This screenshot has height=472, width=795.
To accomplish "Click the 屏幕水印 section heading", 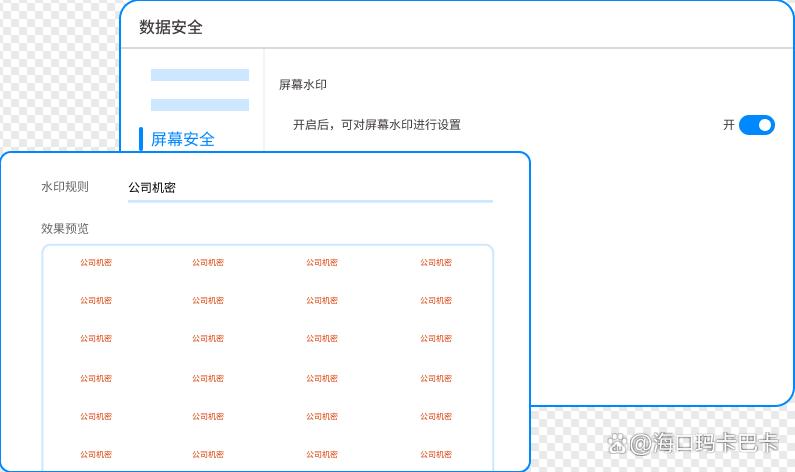I will [x=303, y=85].
